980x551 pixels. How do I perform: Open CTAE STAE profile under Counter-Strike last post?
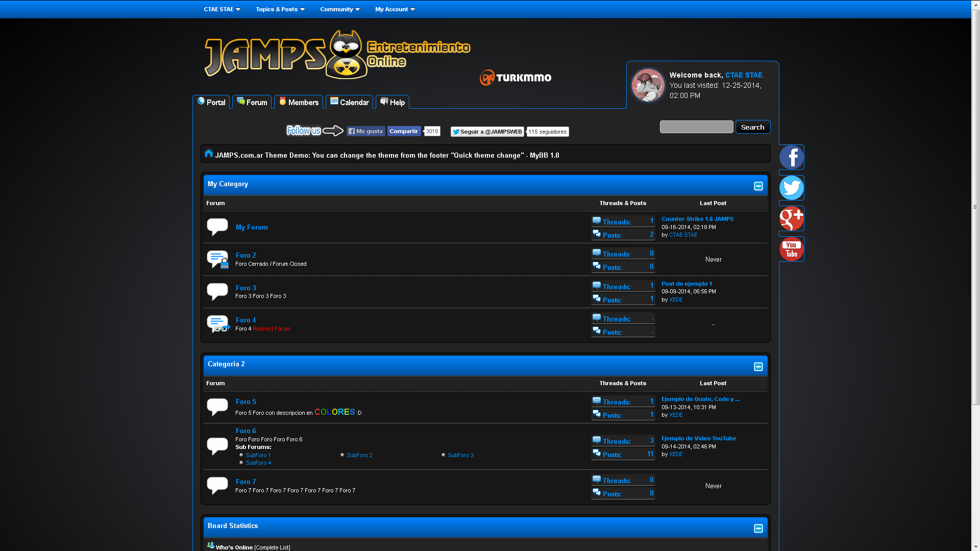[683, 235]
